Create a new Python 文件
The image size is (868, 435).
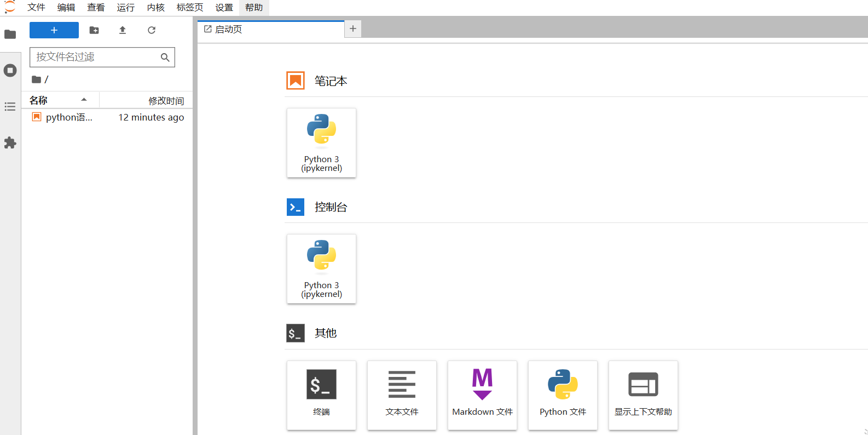563,395
